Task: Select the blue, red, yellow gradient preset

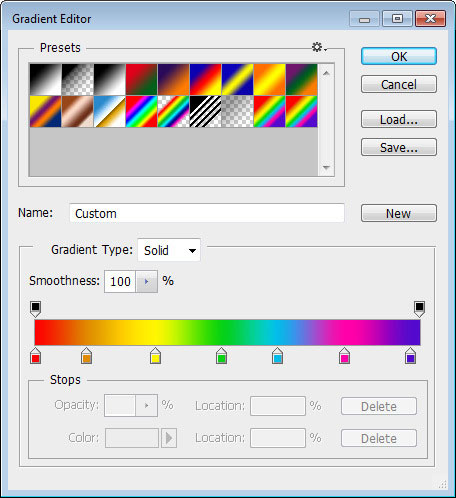Action: tap(206, 80)
